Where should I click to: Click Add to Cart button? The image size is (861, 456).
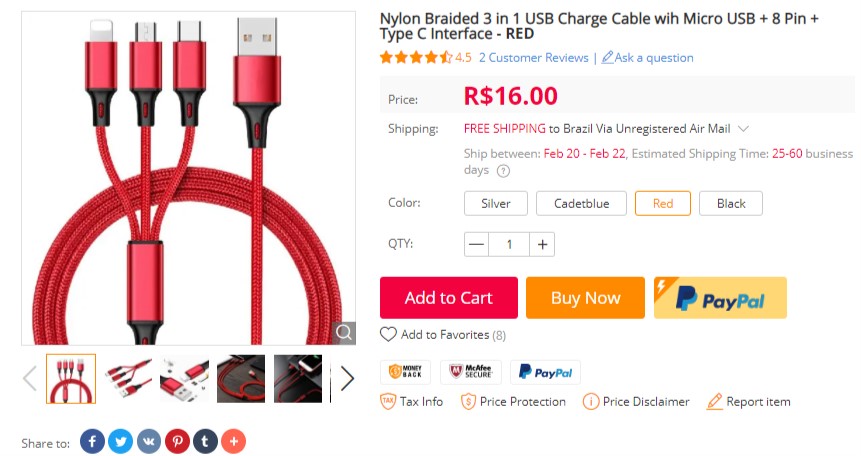tap(449, 298)
